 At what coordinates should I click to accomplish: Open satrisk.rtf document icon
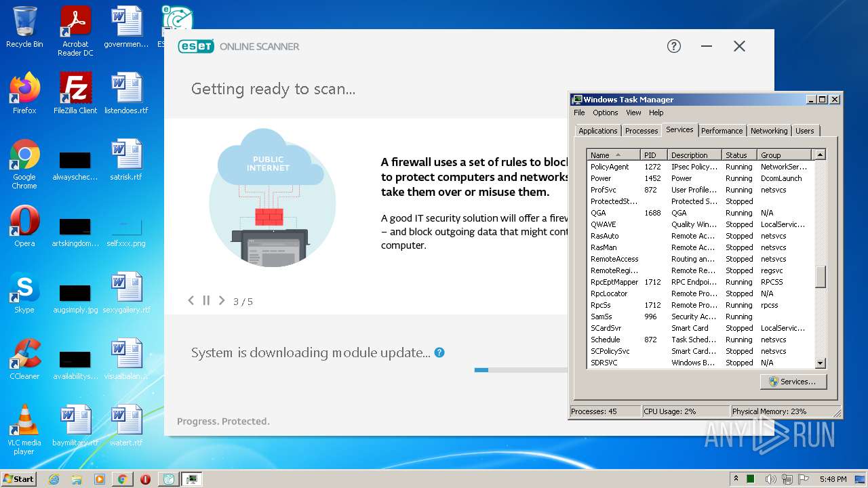click(126, 160)
